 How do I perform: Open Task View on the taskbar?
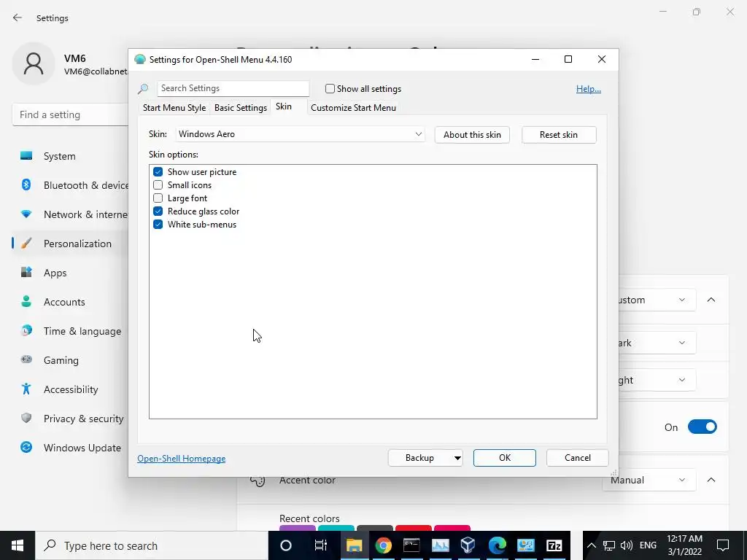321,545
